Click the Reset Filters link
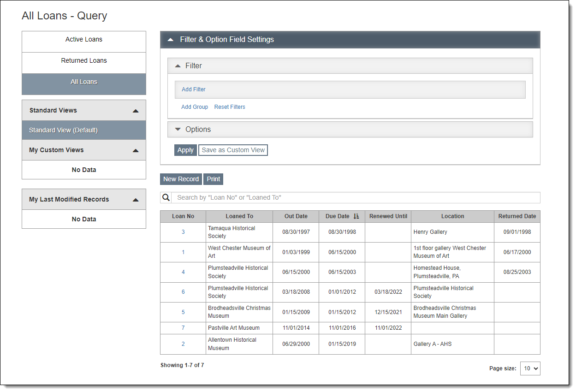576x392 pixels. [x=230, y=107]
